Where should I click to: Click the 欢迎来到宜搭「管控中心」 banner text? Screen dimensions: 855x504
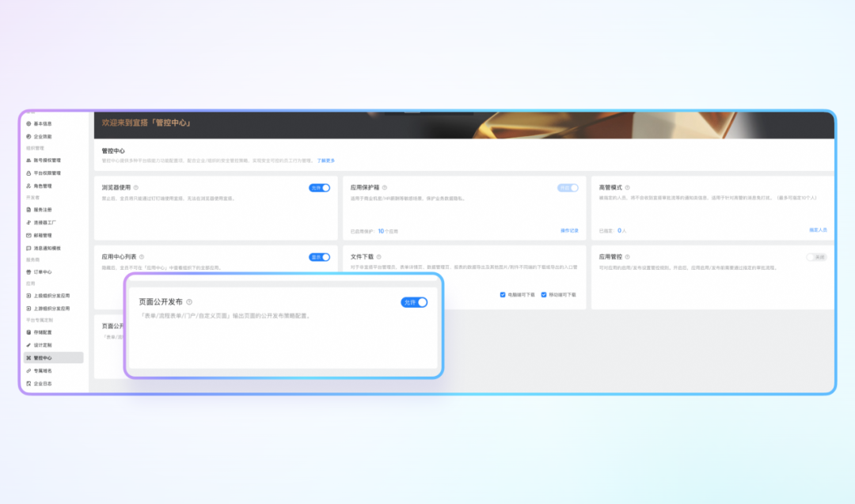pos(146,123)
